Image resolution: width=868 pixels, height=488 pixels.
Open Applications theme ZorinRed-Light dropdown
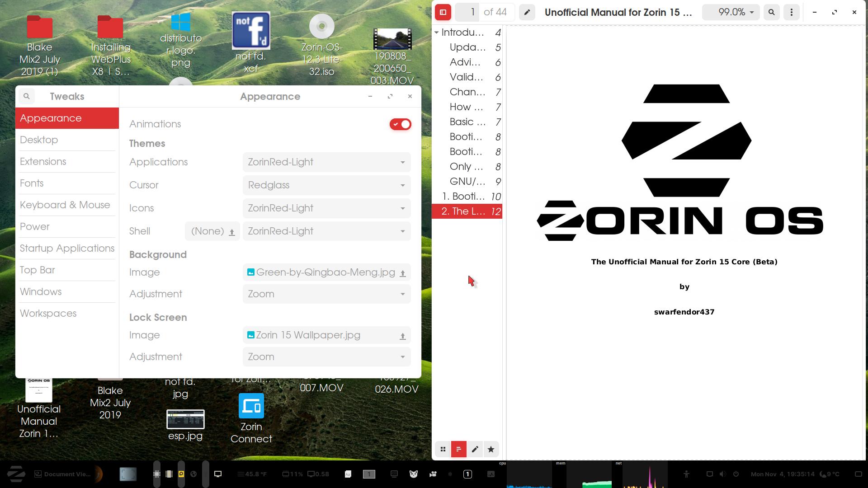(x=326, y=162)
